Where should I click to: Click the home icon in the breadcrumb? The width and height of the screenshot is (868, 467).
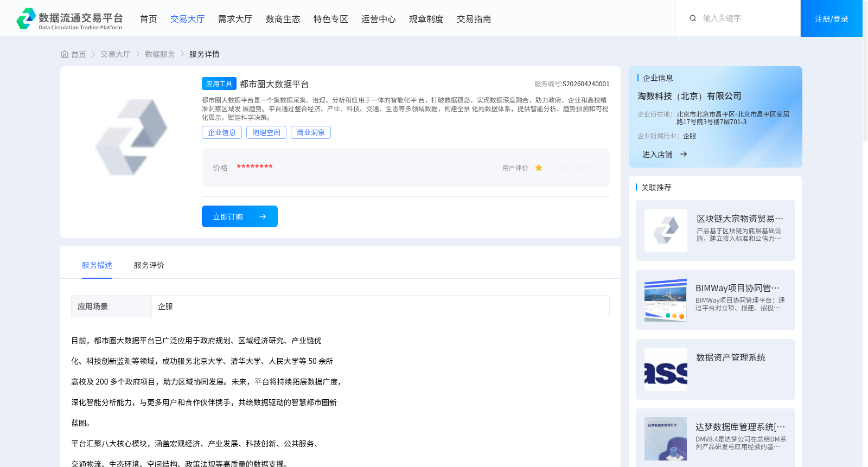[65, 54]
